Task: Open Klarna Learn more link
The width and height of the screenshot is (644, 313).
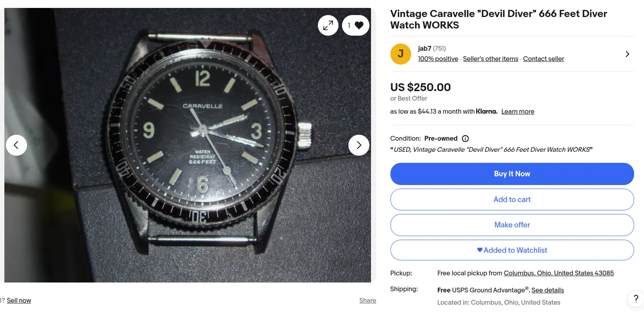Action: point(517,111)
